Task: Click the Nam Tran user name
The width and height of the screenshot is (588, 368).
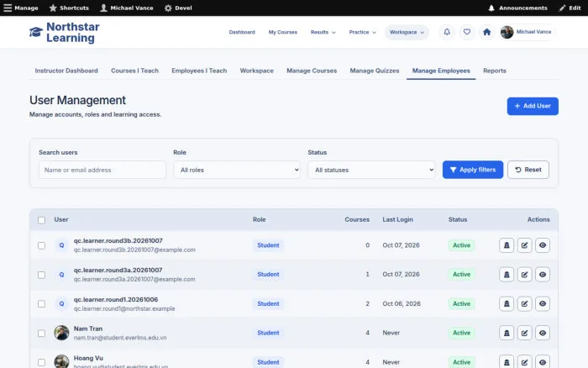Action: pyautogui.click(x=88, y=329)
